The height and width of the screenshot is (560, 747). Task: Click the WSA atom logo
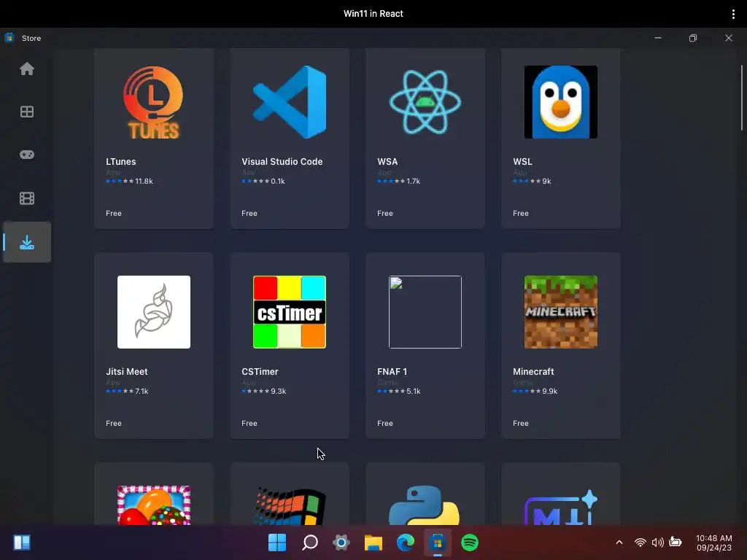(x=425, y=102)
